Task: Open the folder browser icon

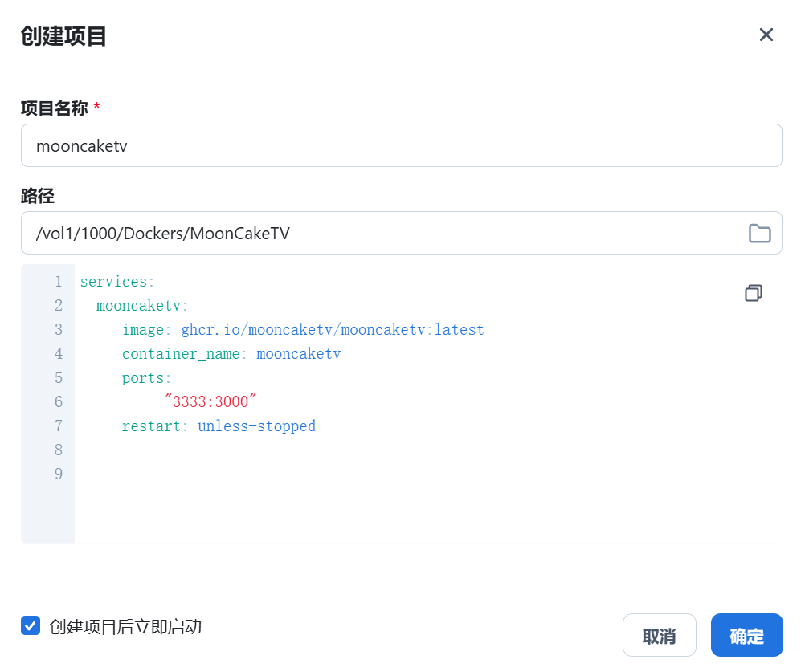Action: [759, 234]
